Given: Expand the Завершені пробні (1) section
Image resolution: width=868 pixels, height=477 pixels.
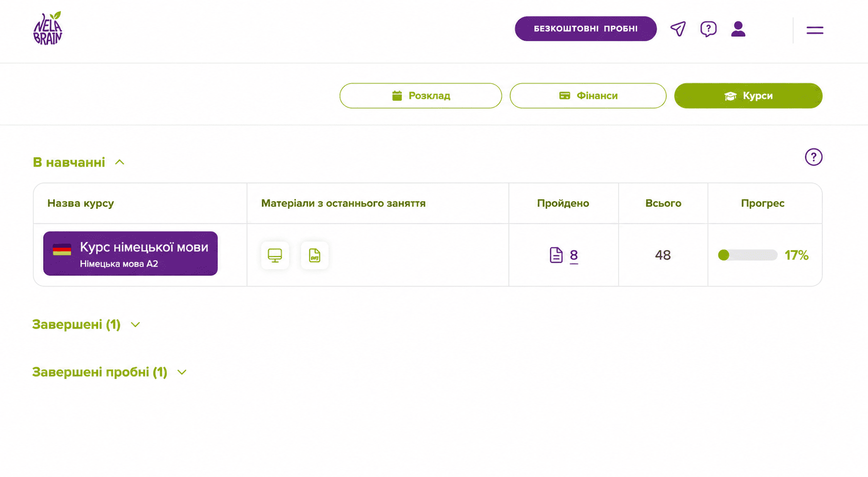Looking at the screenshot, I should (109, 372).
